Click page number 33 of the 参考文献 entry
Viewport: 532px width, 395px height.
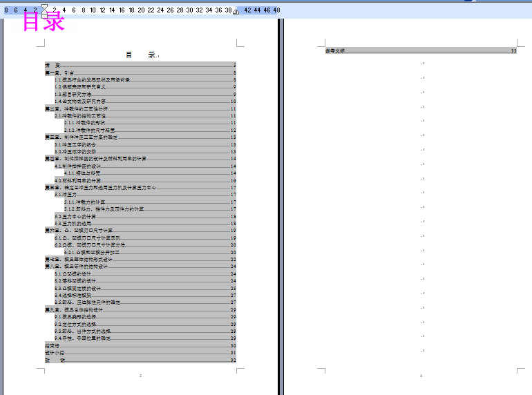tap(513, 51)
